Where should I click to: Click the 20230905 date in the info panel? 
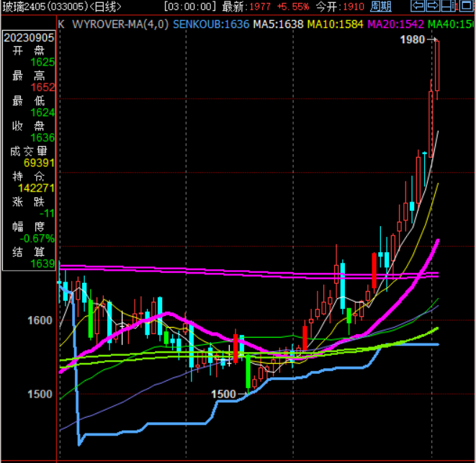click(30, 37)
